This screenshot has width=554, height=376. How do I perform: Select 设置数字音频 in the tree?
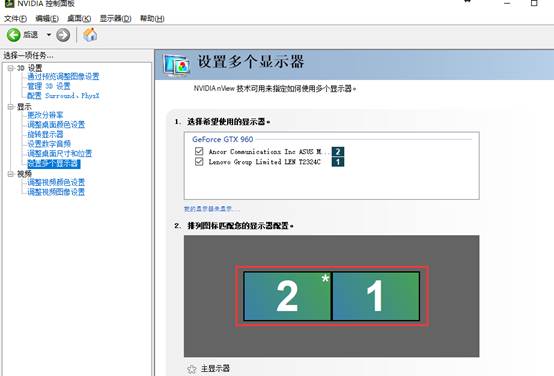pos(49,144)
